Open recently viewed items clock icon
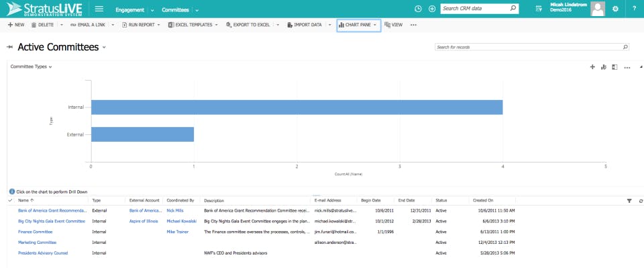Screen dimensions: 644x268 click(x=418, y=9)
